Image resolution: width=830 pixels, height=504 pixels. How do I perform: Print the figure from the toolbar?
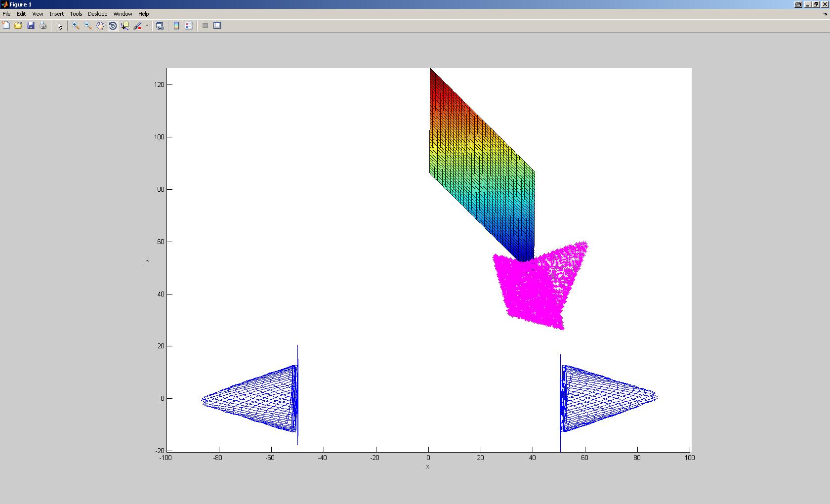[43, 26]
